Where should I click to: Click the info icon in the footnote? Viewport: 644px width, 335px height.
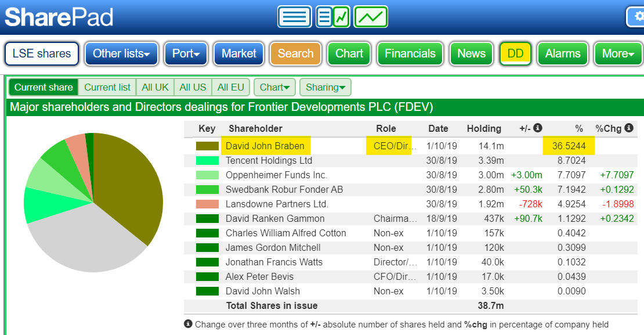[x=188, y=324]
